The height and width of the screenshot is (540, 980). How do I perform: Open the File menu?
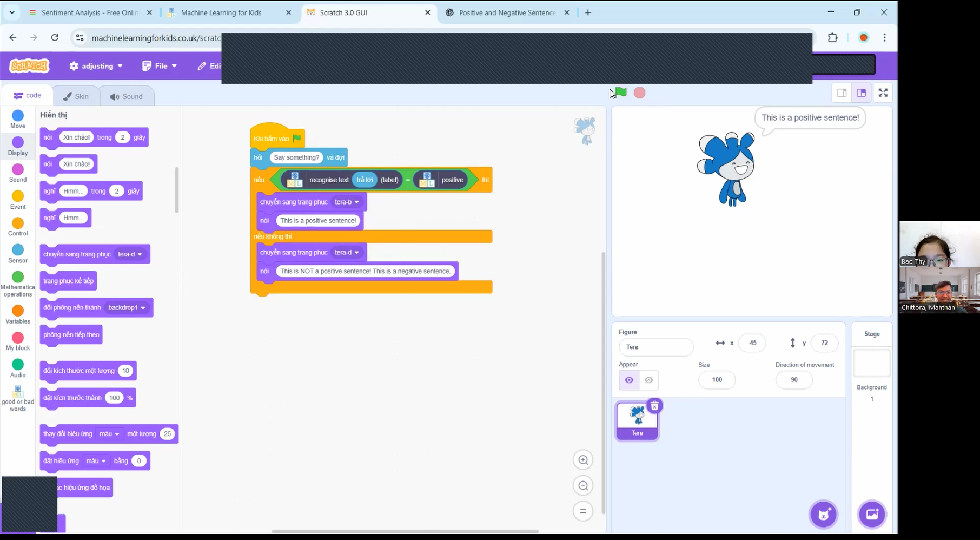coord(160,66)
